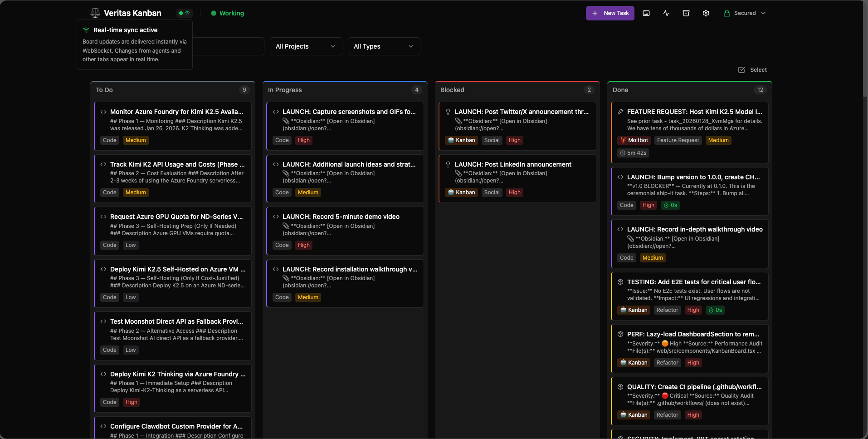868x439 pixels.
Task: Open the activity pulse icon
Action: (666, 13)
